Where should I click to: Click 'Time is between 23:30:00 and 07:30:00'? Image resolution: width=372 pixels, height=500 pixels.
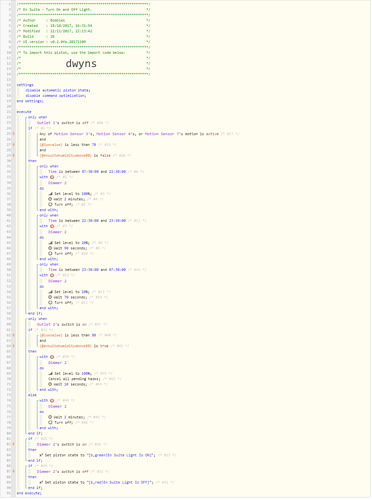tap(87, 270)
